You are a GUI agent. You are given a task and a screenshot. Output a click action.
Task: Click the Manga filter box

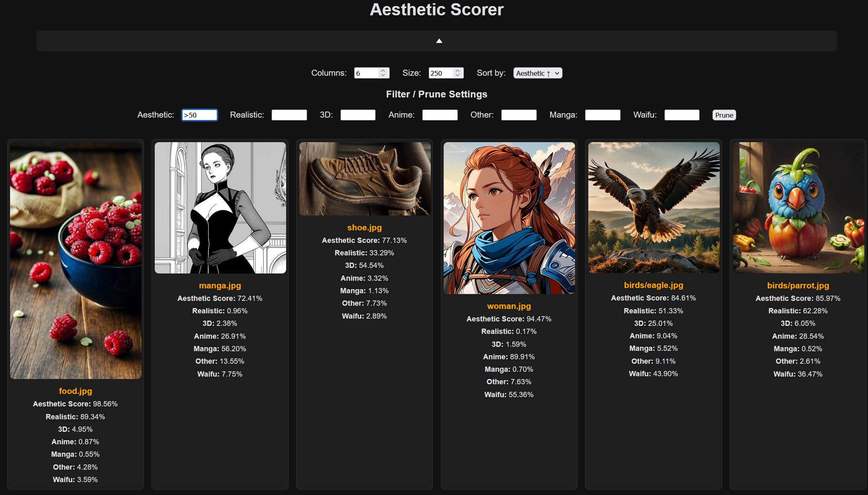pyautogui.click(x=602, y=115)
